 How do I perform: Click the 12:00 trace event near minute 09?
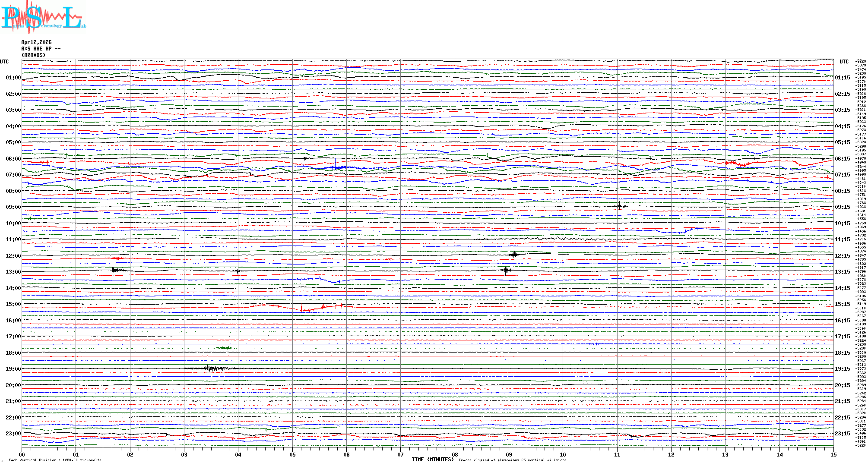pos(514,255)
